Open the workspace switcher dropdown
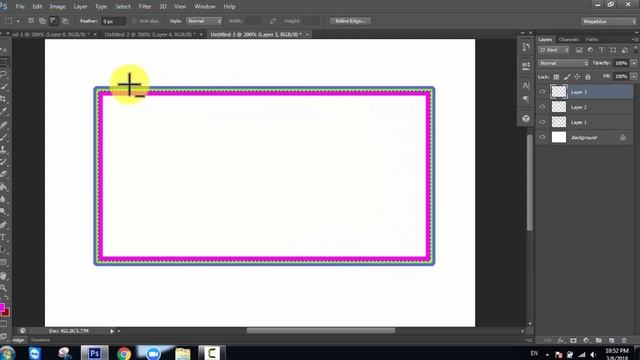 [609, 21]
